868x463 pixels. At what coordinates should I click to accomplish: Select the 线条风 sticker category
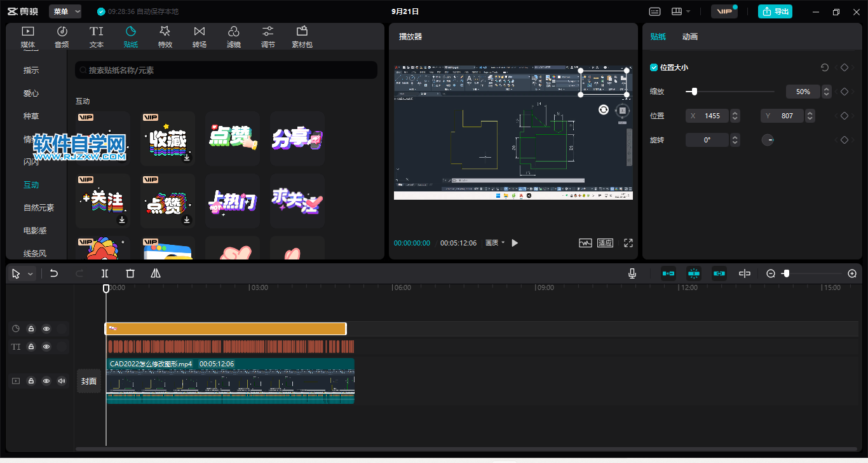click(x=35, y=254)
